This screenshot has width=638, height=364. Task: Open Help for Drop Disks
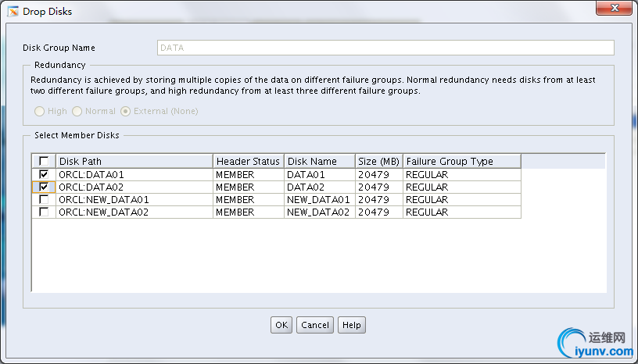tap(352, 325)
